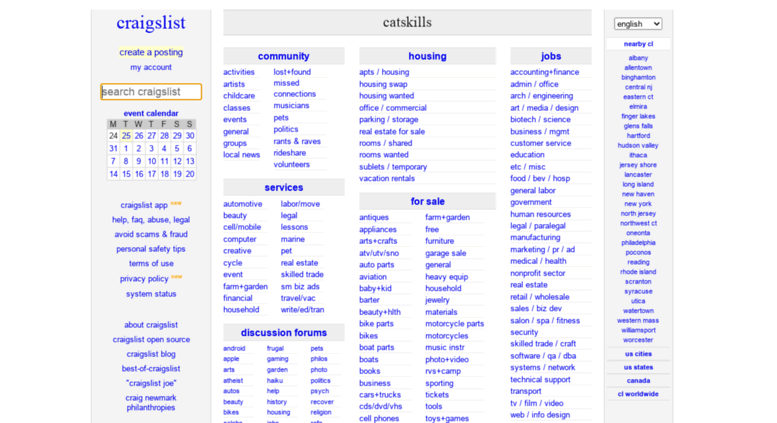
Task: Open craigslist app link
Action: 144,205
